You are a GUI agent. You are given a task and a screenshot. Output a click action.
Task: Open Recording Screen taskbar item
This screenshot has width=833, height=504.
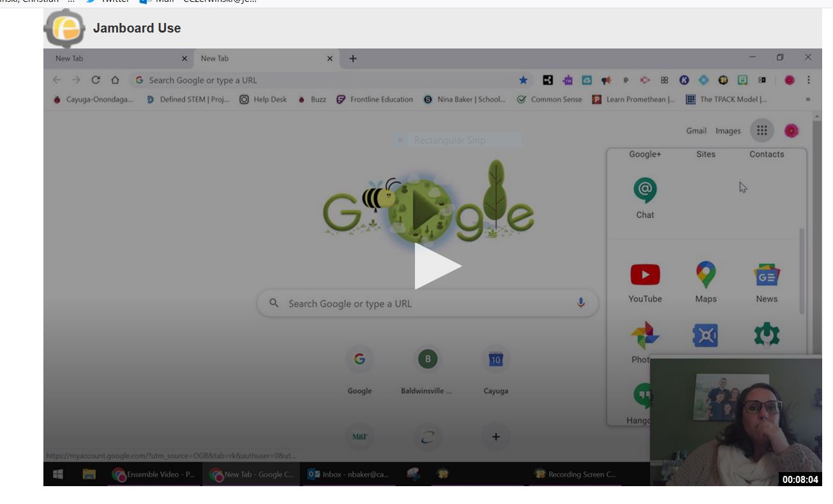click(x=574, y=474)
